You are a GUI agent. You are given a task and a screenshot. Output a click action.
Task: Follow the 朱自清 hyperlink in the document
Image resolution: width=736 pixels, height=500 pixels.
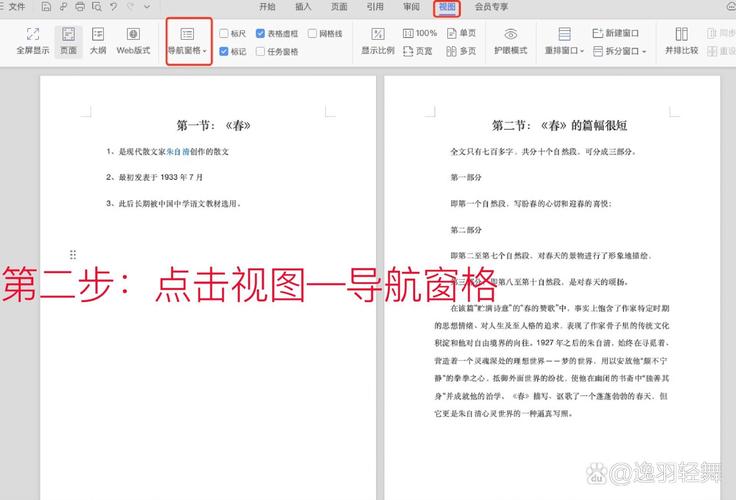[x=178, y=152]
